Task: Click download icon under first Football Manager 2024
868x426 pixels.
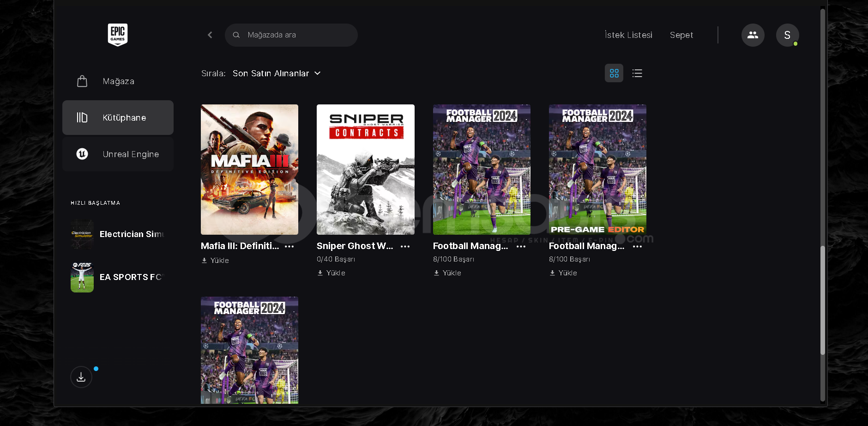Action: (436, 273)
